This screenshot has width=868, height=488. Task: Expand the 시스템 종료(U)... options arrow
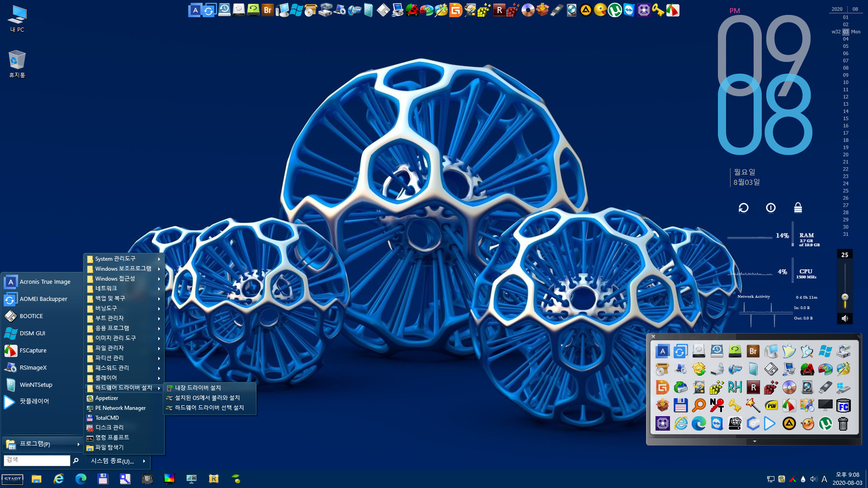click(x=144, y=461)
